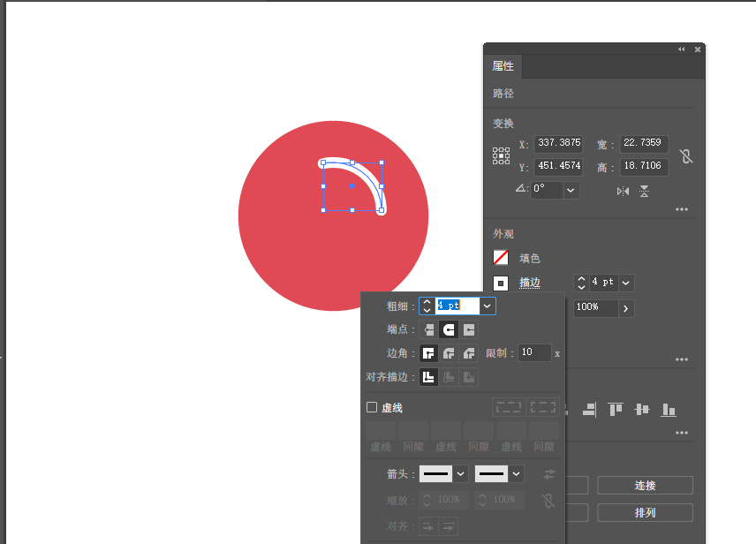
Task: Click the vertical align bottom icon
Action: pos(669,410)
